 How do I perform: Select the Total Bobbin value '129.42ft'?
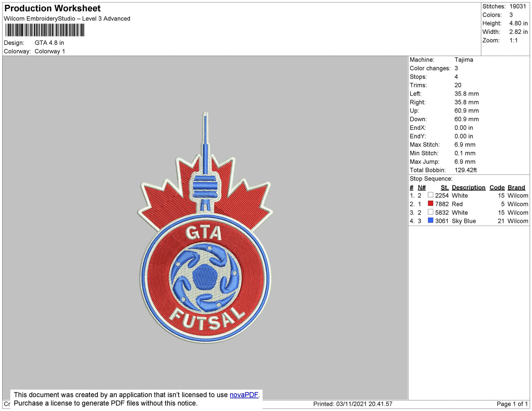[466, 170]
